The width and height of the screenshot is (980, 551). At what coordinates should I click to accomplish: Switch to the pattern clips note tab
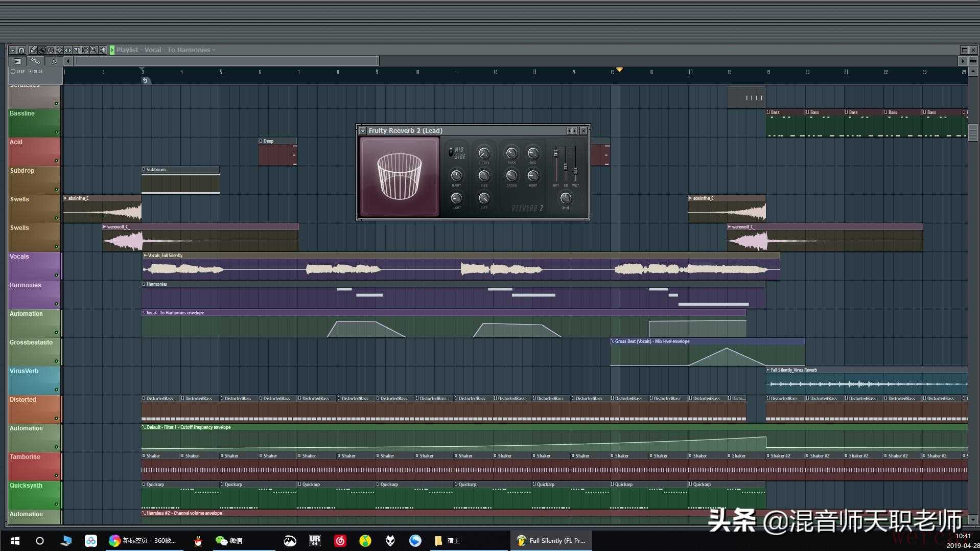click(54, 61)
